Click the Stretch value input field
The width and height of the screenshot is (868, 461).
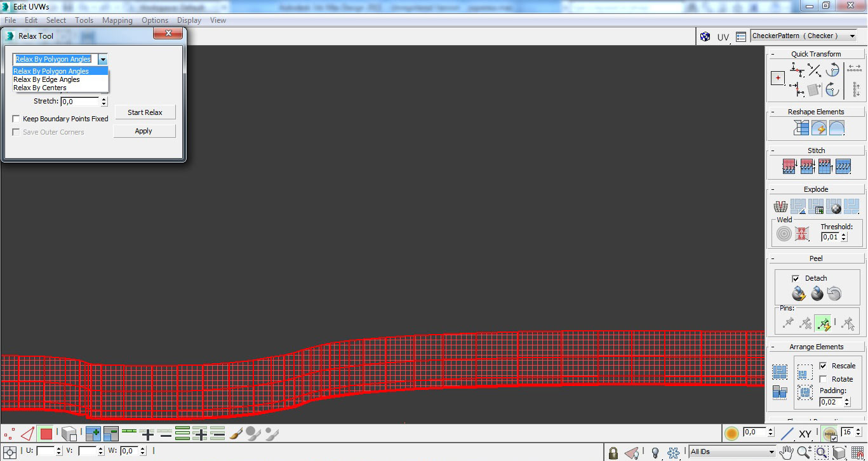(80, 102)
